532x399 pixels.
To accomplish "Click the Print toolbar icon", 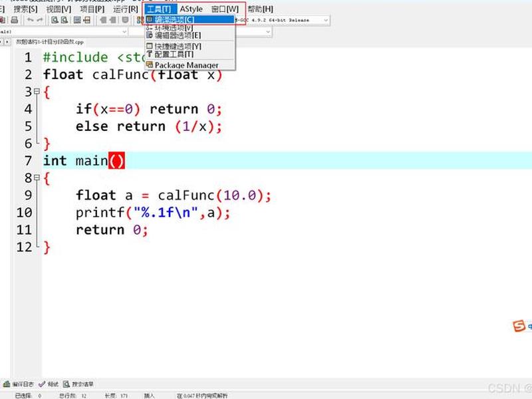I will [x=14, y=20].
